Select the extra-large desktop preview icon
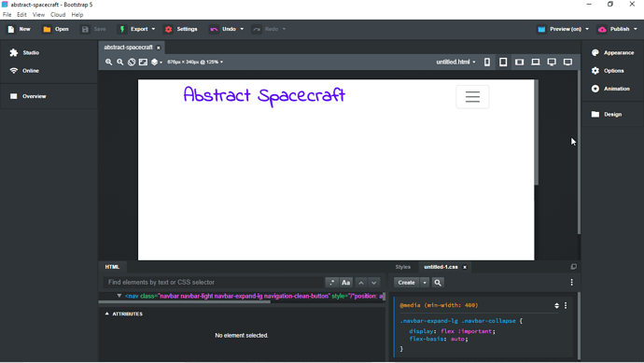Viewport: 644px width, 363px height. point(567,62)
